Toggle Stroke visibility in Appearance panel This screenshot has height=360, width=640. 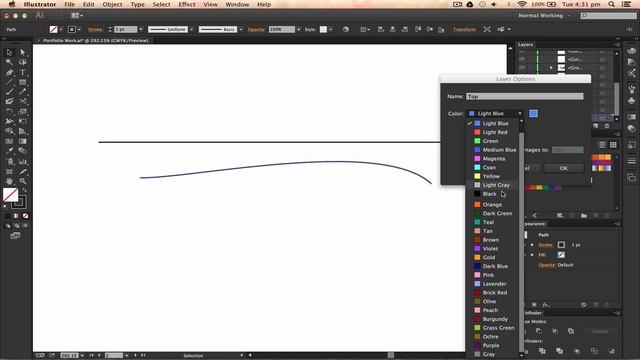click(526, 245)
